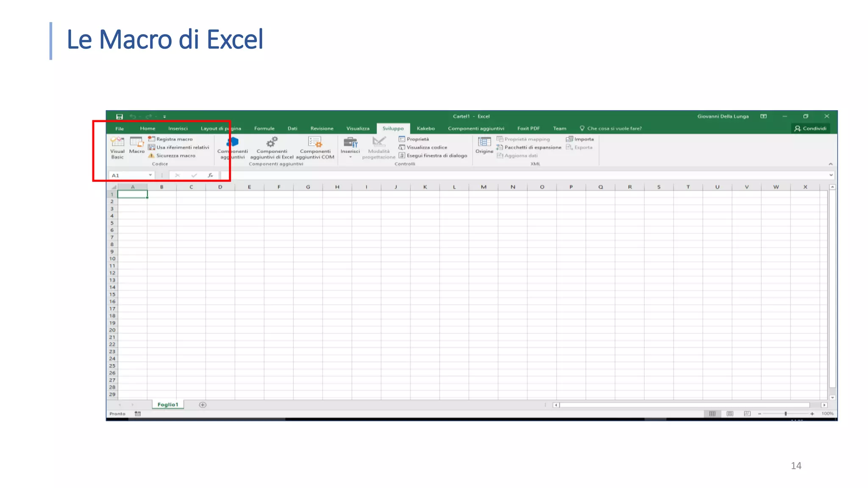Switch to the Inserisci tab
The image size is (868, 488).
pyautogui.click(x=178, y=128)
